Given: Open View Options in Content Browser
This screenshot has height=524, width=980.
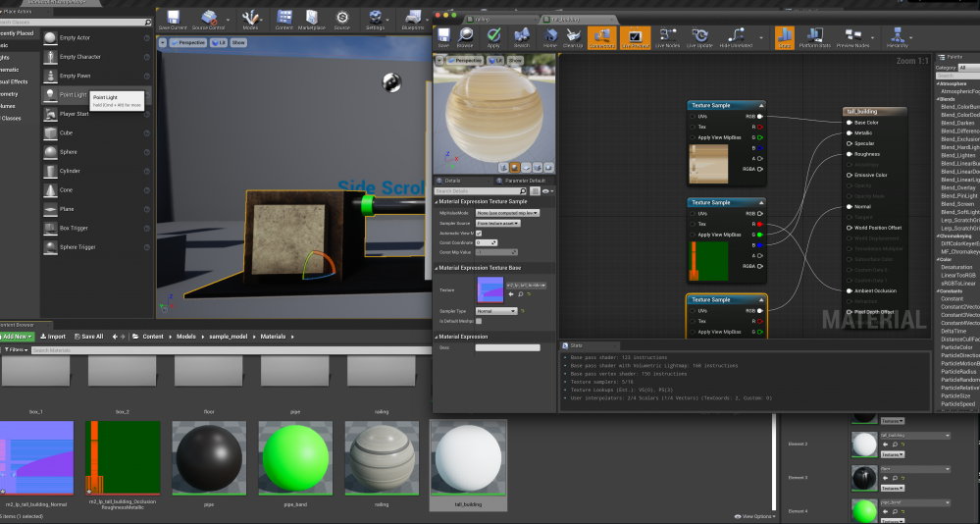Looking at the screenshot, I should 755,516.
